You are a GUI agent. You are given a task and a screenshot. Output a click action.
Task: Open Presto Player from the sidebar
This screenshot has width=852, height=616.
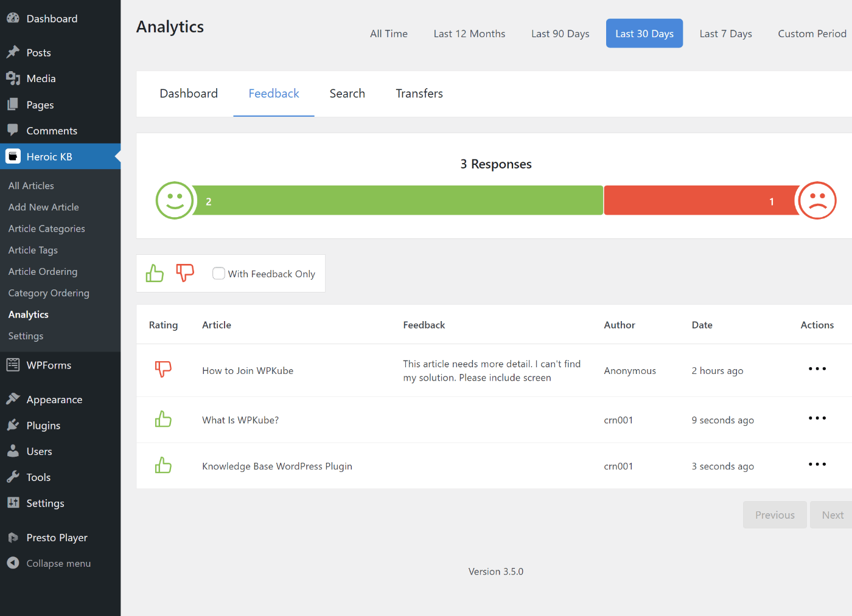click(x=57, y=538)
